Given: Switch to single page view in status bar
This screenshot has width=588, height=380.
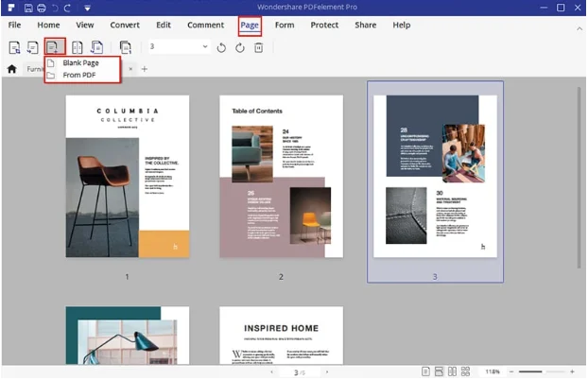Looking at the screenshot, I should pyautogui.click(x=426, y=371).
